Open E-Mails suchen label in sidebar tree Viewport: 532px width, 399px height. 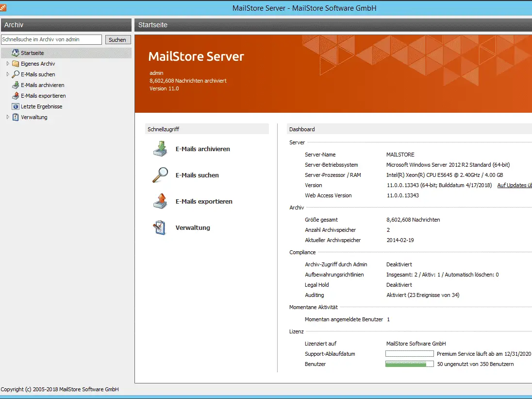pos(38,74)
